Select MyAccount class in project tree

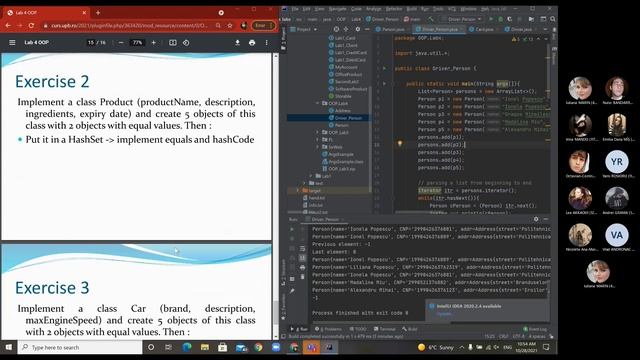coord(343,67)
